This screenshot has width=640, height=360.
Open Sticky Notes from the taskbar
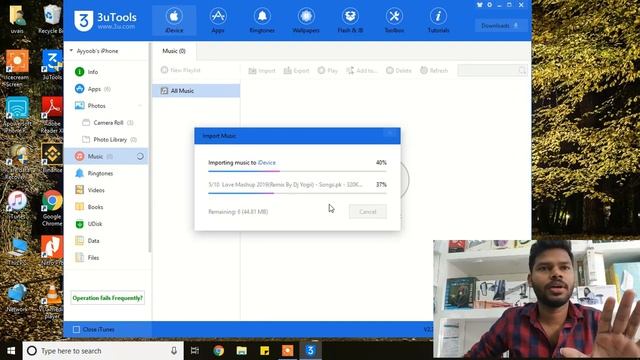click(x=264, y=351)
